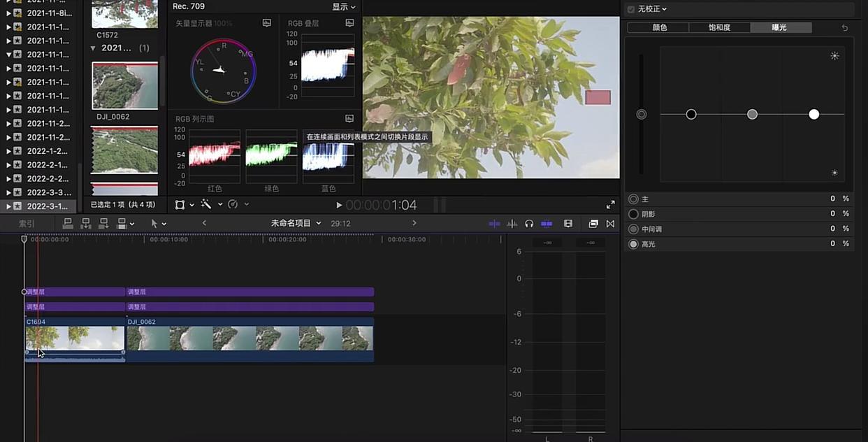868x442 pixels.
Task: Click the headphones solo icon
Action: [x=529, y=224]
